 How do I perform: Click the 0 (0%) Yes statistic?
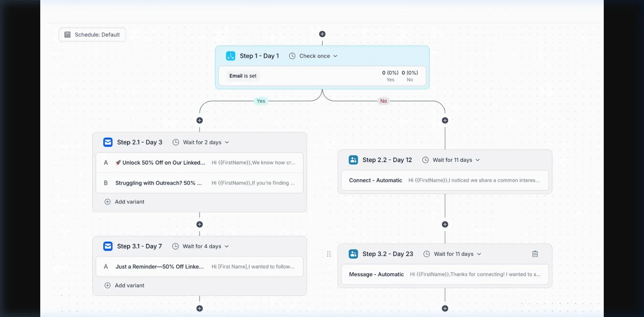pyautogui.click(x=390, y=76)
